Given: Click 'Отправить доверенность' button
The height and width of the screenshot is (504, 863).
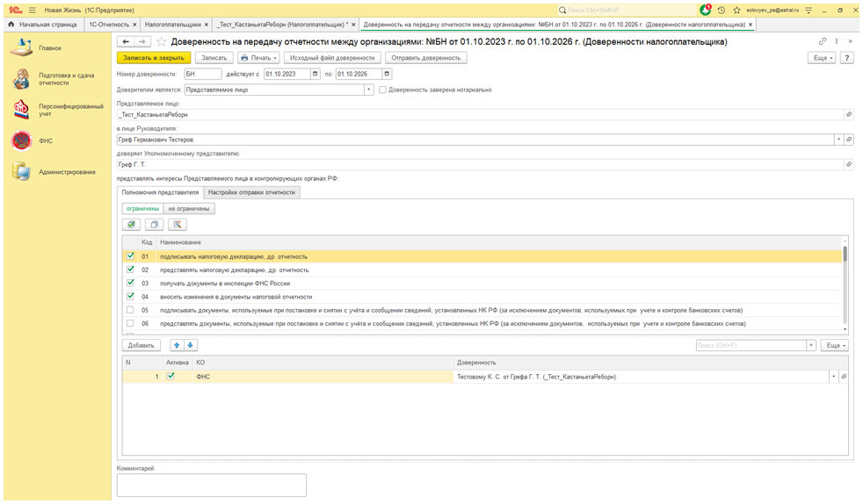Looking at the screenshot, I should tap(426, 58).
